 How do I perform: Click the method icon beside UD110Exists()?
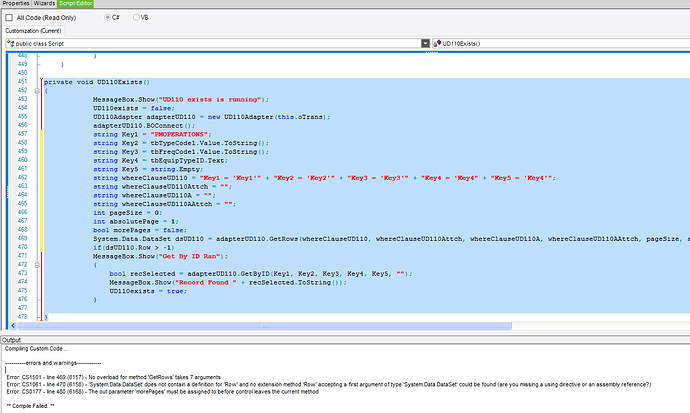pos(437,43)
